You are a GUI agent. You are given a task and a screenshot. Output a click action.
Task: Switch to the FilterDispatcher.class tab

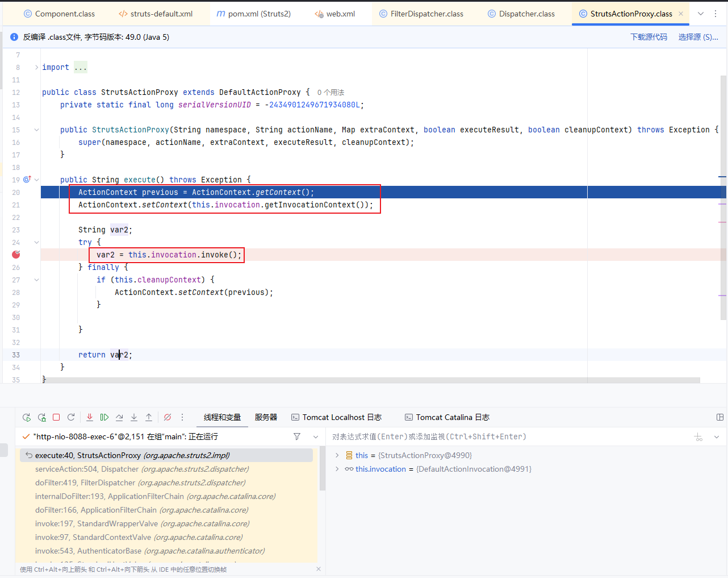pos(421,14)
